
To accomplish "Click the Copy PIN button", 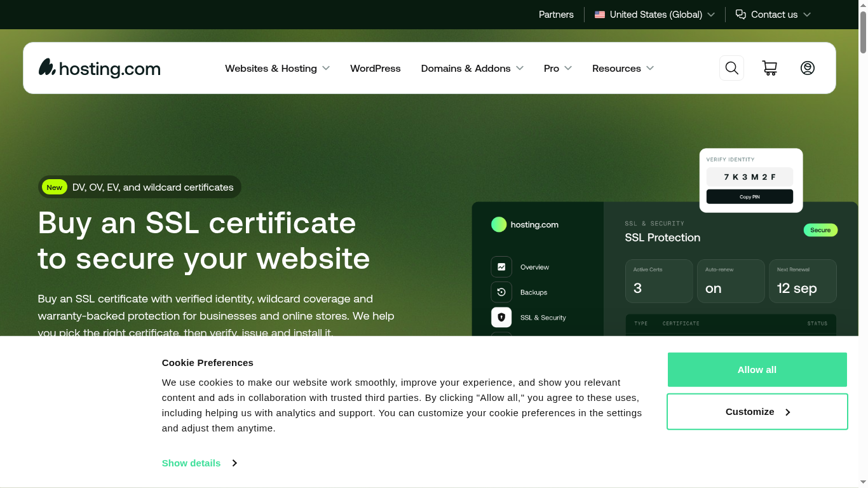I will click(x=750, y=197).
